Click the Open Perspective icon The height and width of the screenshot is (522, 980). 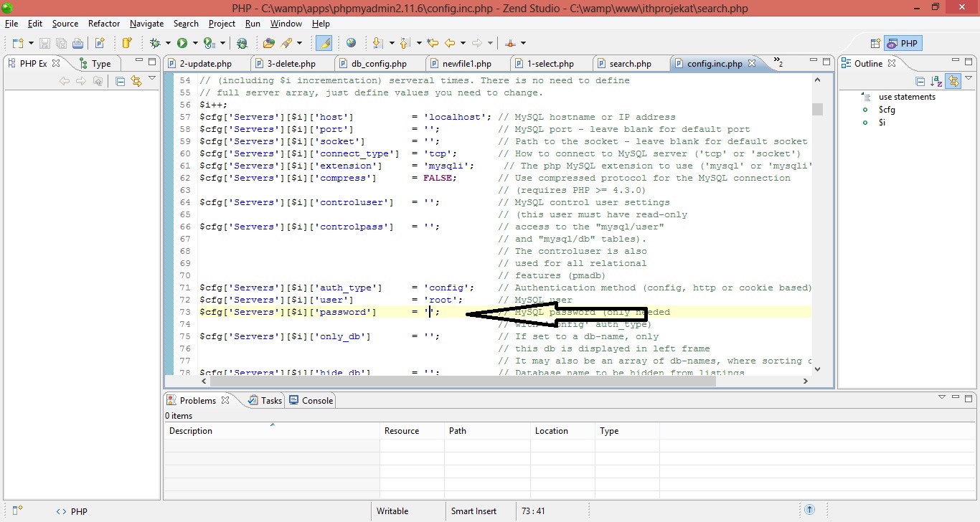875,43
